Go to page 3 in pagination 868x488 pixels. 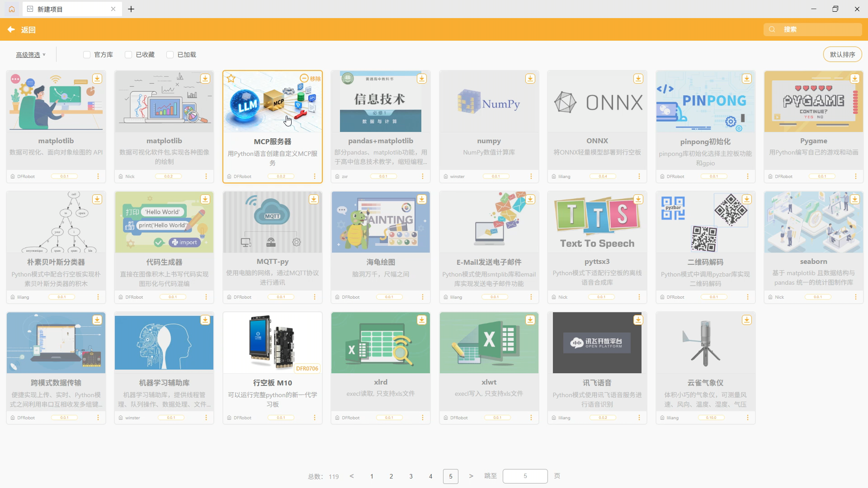click(x=411, y=476)
